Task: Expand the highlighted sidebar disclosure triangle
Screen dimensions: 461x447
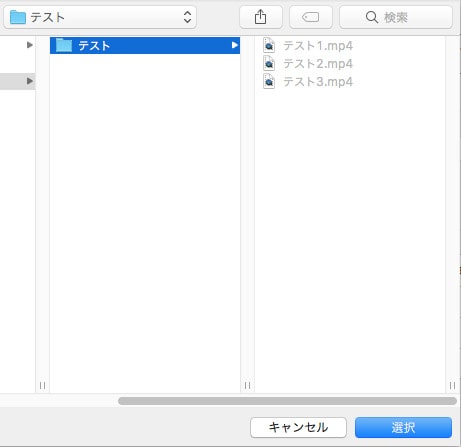Action: [x=30, y=81]
